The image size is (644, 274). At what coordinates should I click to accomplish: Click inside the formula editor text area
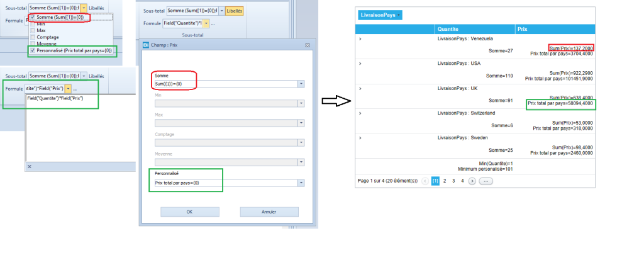click(80, 128)
